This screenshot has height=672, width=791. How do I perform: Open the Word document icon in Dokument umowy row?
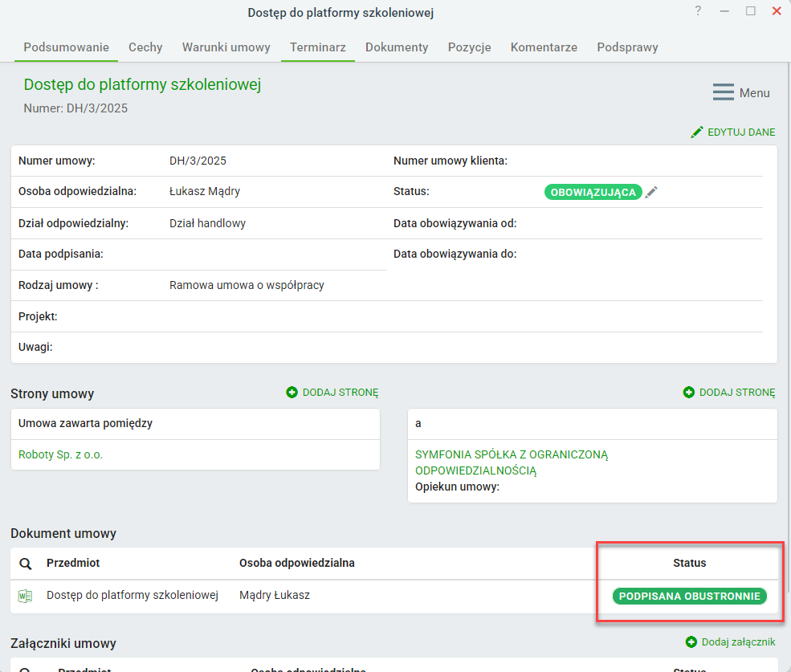[x=25, y=596]
